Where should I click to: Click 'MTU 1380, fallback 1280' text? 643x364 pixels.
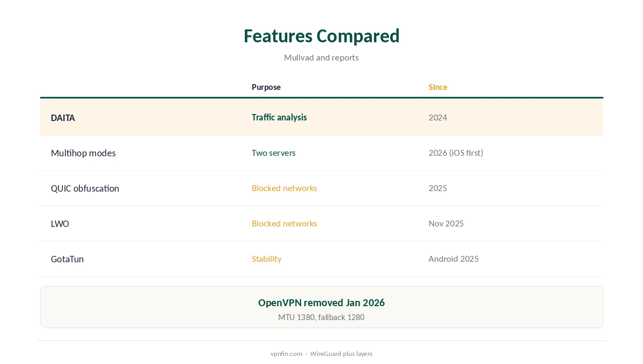coord(322,317)
